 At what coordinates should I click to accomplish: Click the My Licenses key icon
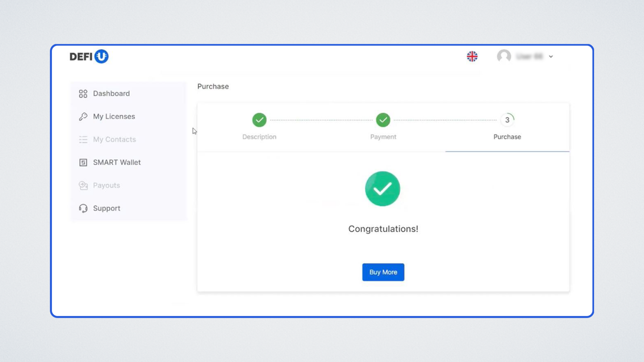tap(83, 116)
